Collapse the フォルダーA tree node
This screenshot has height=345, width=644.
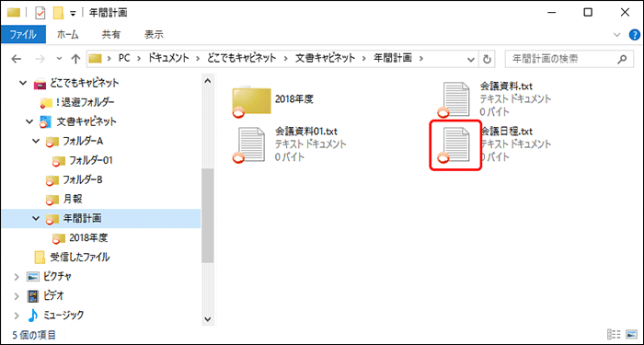36,142
